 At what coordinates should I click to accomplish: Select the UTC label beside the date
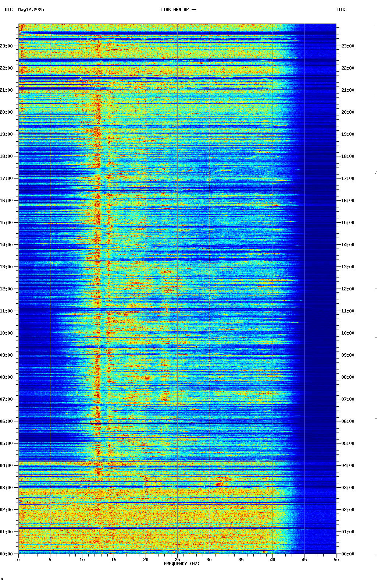coord(9,10)
